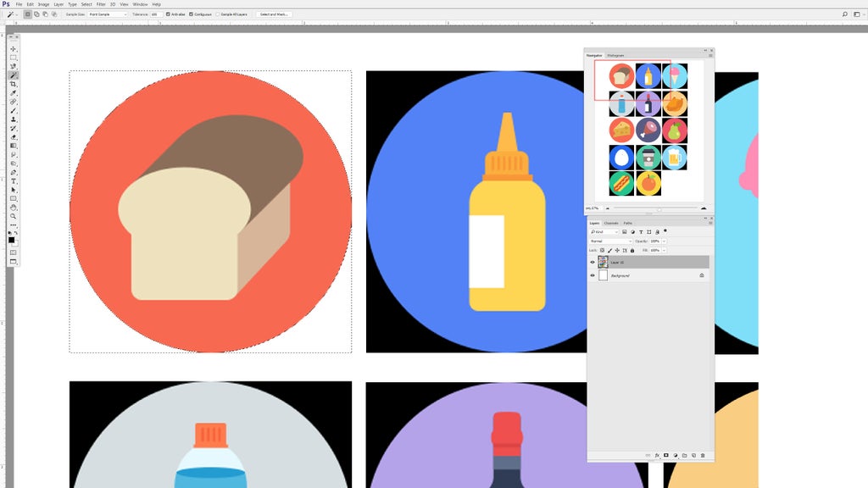Click the Subtract from selection icon

click(x=46, y=14)
